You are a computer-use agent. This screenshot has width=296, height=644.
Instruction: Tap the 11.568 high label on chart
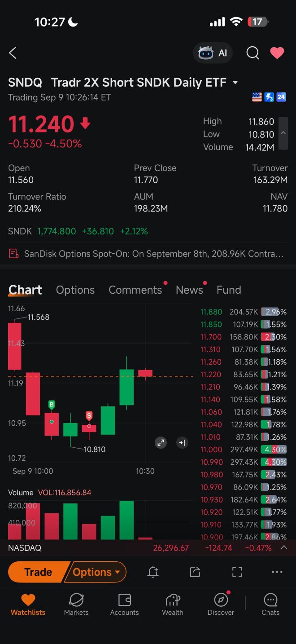[x=39, y=317]
